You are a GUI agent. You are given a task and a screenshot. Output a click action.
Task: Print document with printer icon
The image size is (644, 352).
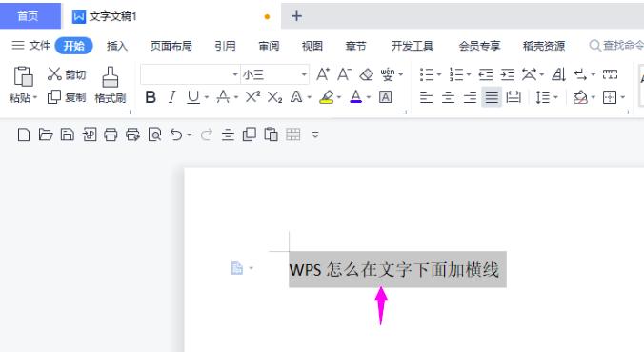click(111, 135)
